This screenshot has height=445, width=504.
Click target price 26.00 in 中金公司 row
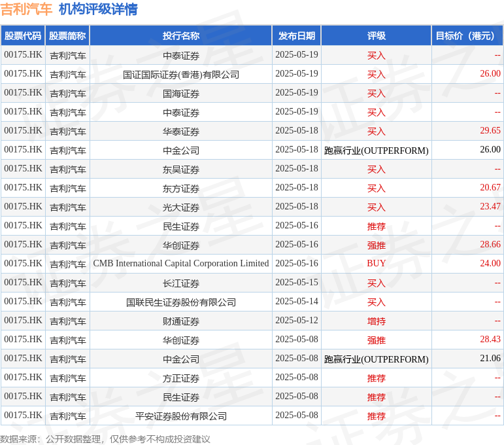490,149
